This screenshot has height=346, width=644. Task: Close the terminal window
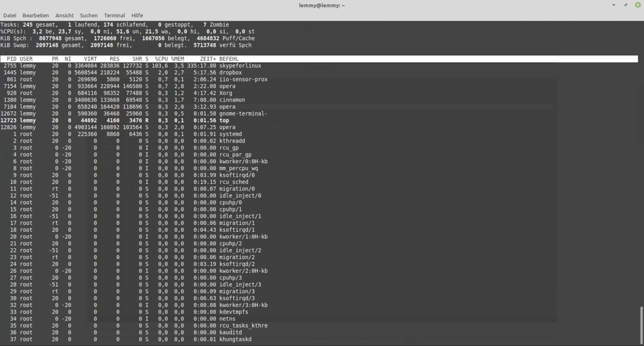pyautogui.click(x=637, y=5)
